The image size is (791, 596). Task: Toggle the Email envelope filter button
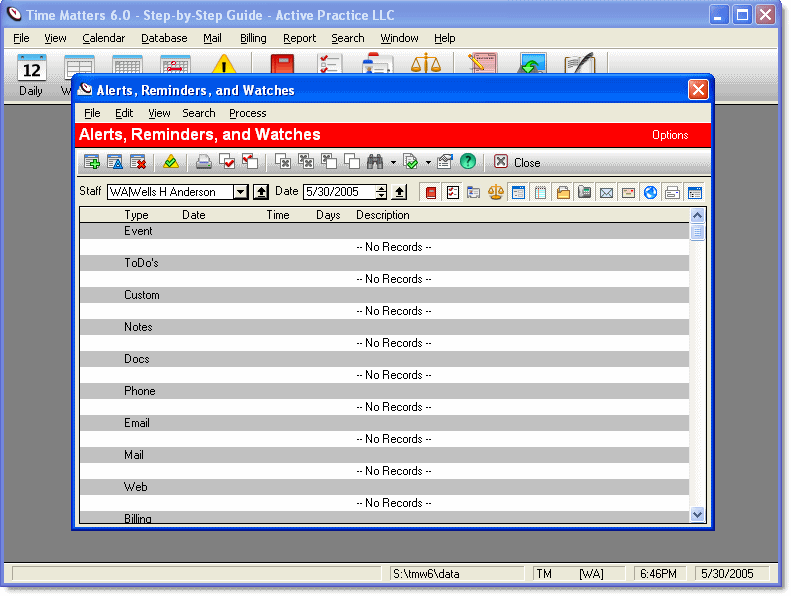tap(607, 192)
